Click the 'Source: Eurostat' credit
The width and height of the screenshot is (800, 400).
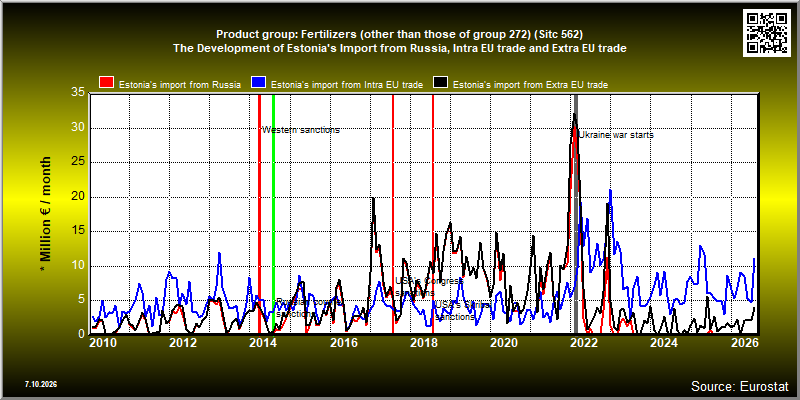(740, 385)
